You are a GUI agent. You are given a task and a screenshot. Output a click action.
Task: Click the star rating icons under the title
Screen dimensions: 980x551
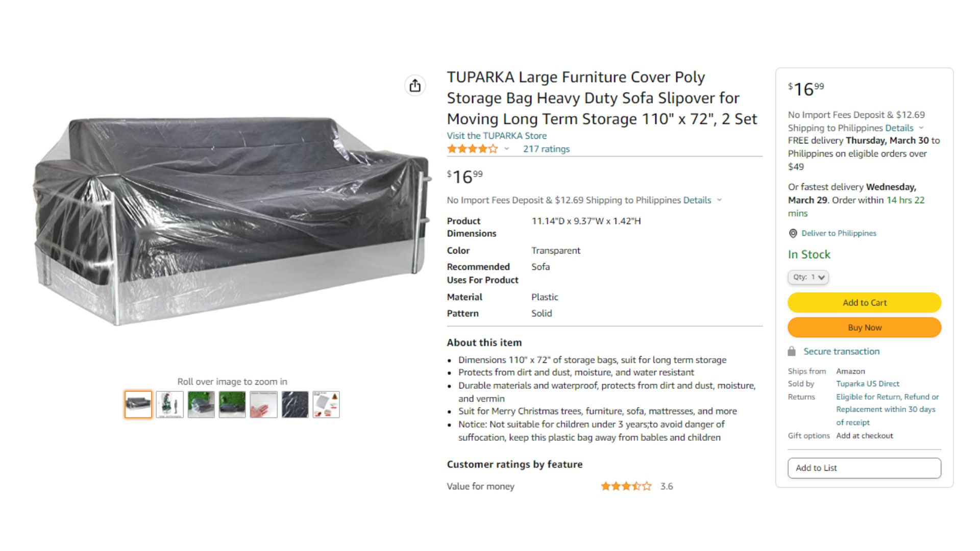[x=472, y=149]
